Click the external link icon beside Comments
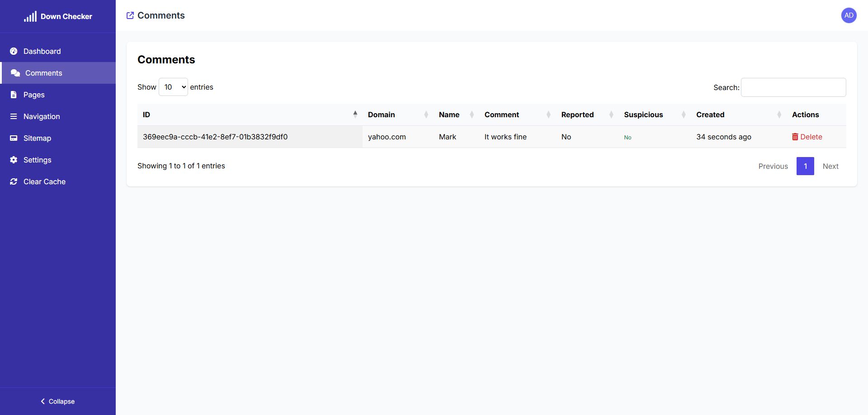The width and height of the screenshot is (868, 415). [x=130, y=15]
